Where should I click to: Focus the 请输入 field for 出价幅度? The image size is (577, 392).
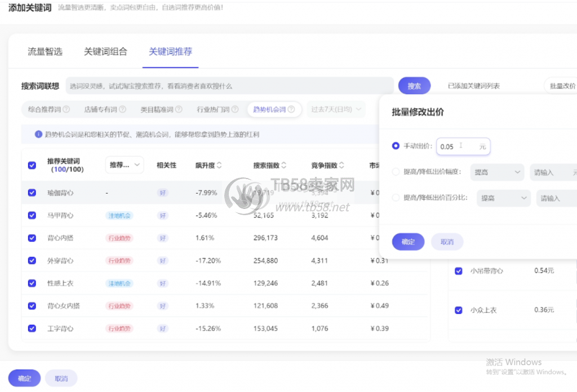(553, 172)
